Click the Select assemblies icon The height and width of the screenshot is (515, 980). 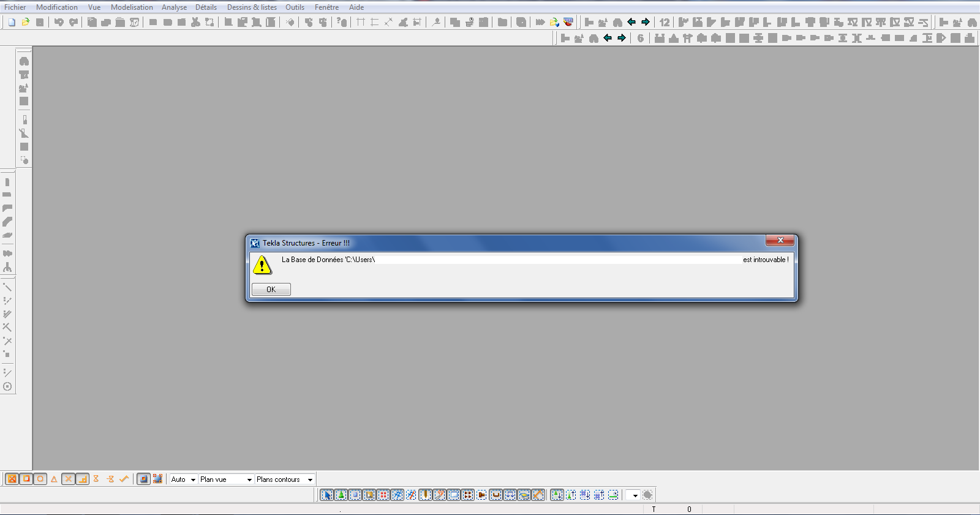585,495
